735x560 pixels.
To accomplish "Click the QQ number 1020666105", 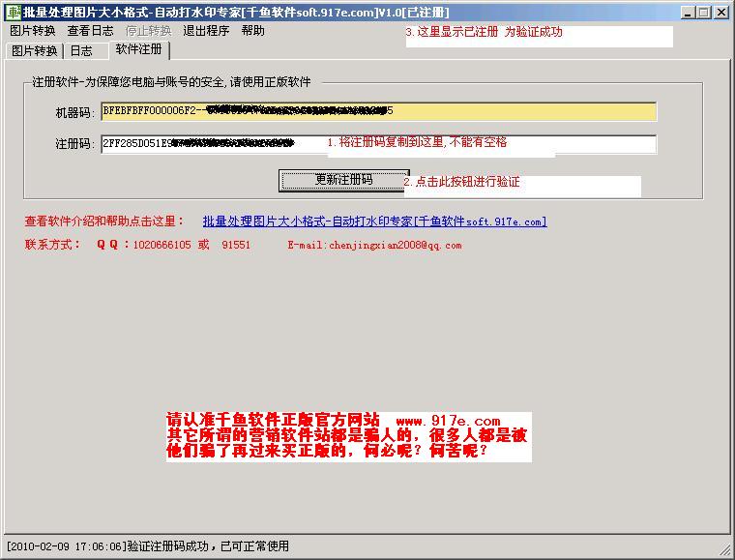I will click(x=162, y=246).
